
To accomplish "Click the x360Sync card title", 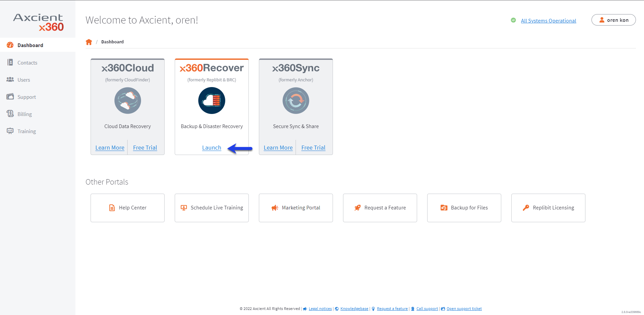I will point(296,68).
